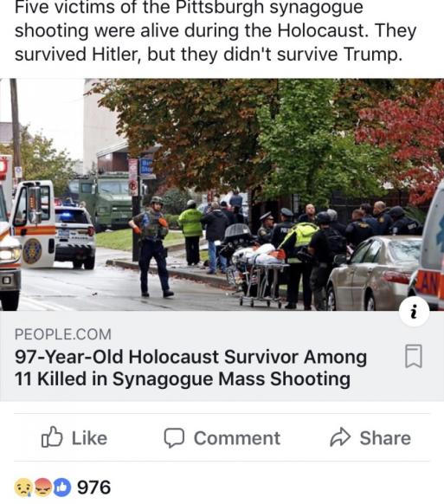Open the synagogue scene article photo
Screen dimensions: 444x504
tap(222, 195)
